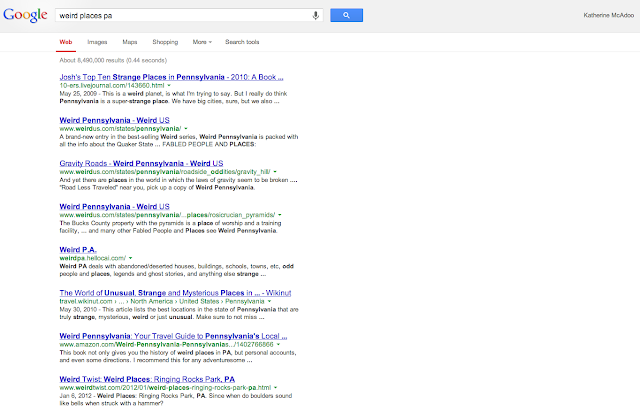
Task: Open first 'Weird Pennsylvania - Weird US' result
Action: coord(114,120)
